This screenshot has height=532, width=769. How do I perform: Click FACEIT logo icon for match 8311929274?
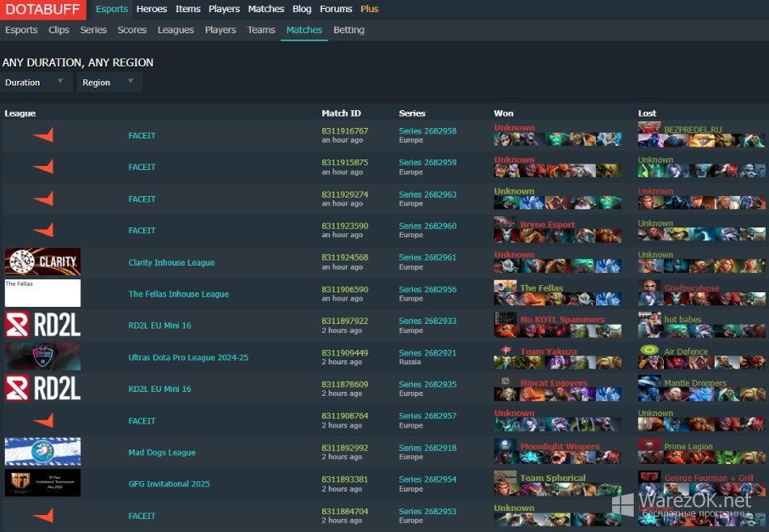pyautogui.click(x=43, y=198)
